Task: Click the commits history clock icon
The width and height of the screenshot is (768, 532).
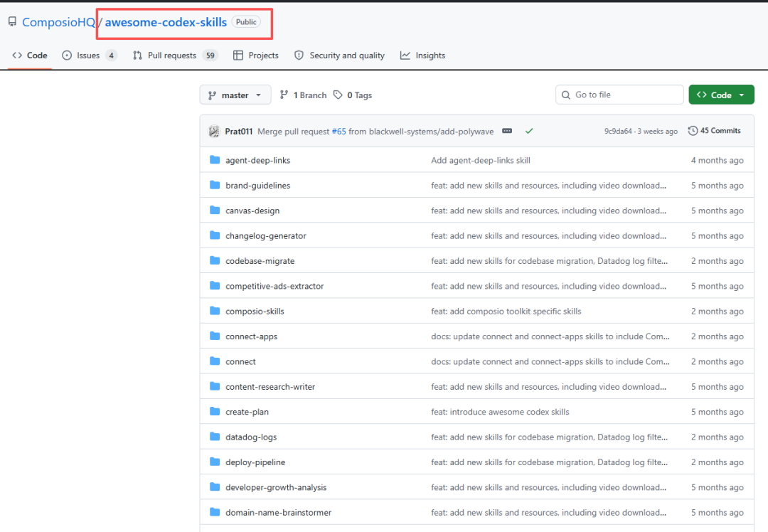Action: point(693,131)
